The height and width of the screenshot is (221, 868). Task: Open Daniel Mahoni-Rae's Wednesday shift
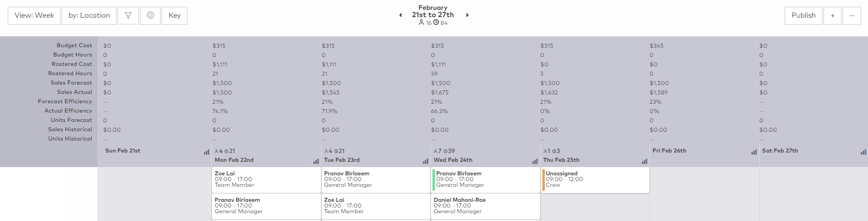click(x=485, y=206)
